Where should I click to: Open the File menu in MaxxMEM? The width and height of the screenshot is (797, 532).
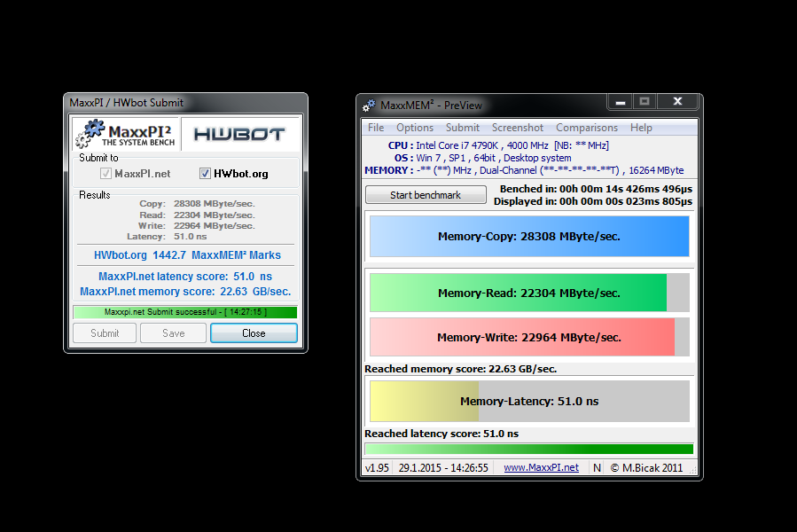point(376,128)
